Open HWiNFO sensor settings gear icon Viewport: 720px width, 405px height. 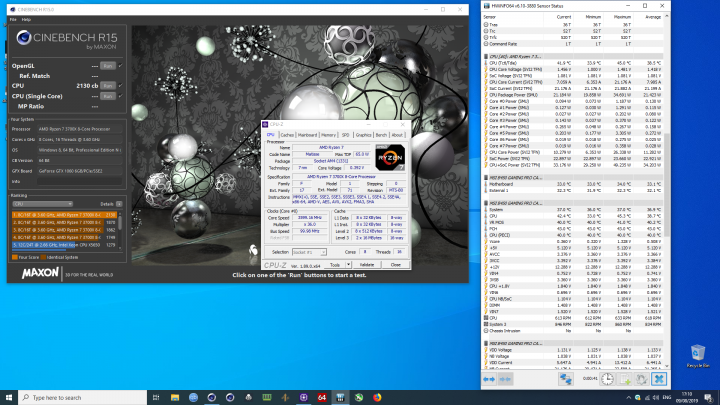641,379
